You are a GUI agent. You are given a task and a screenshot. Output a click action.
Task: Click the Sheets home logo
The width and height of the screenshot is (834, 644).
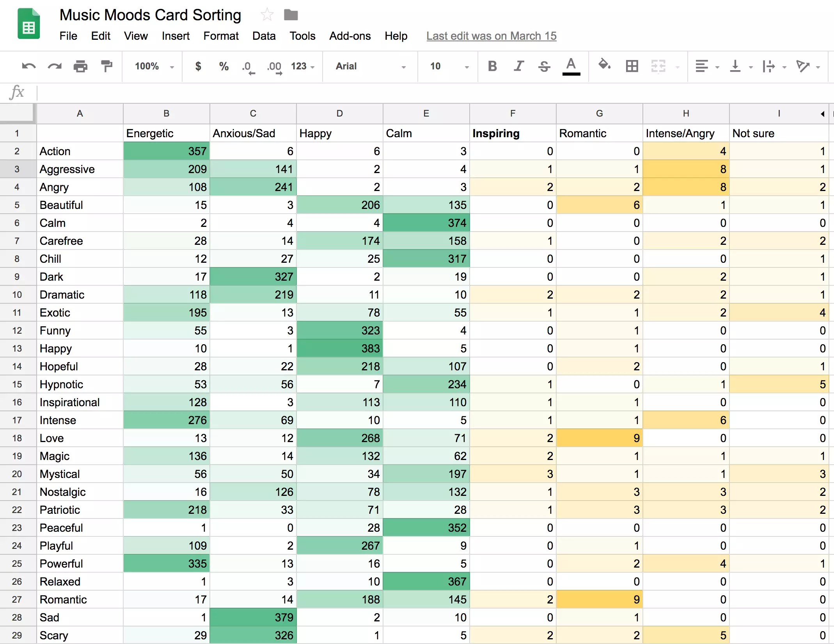pyautogui.click(x=29, y=24)
